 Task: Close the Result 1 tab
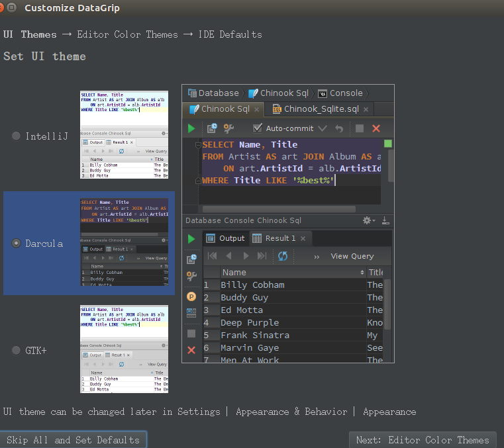303,239
